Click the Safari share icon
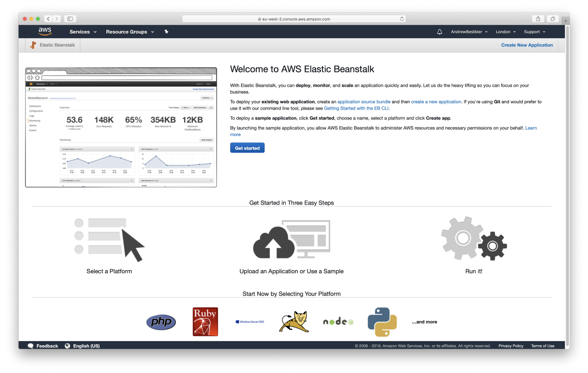The height and width of the screenshot is (373, 588). [538, 19]
